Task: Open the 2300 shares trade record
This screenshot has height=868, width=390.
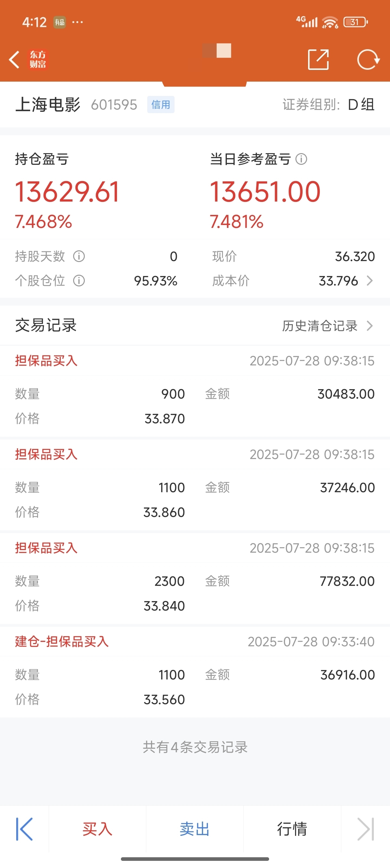Action: click(195, 579)
